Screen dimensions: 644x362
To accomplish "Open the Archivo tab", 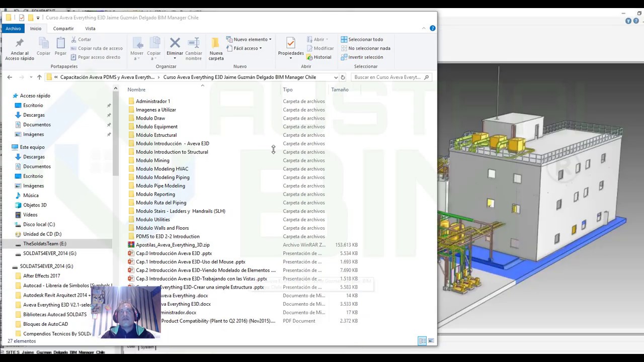I will click(x=13, y=29).
